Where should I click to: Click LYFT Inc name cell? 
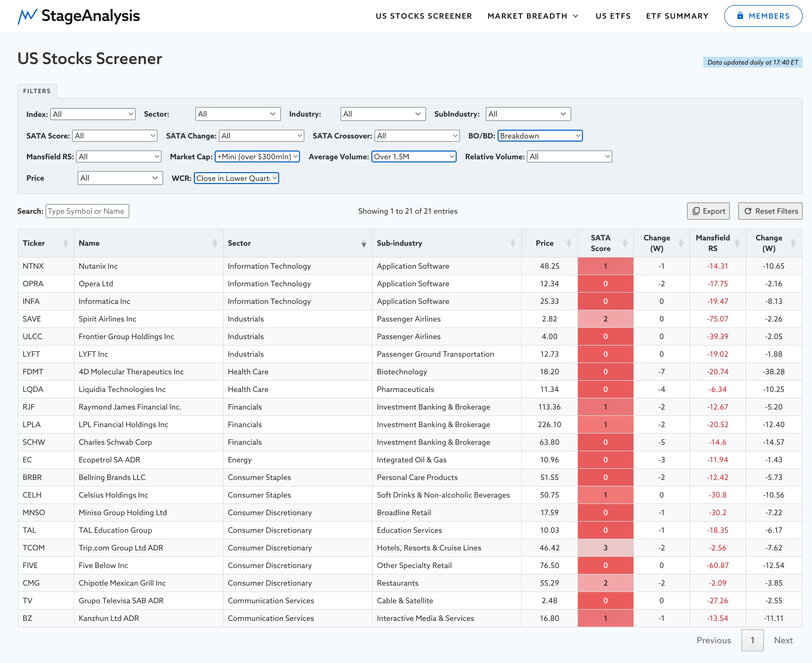[x=149, y=354]
